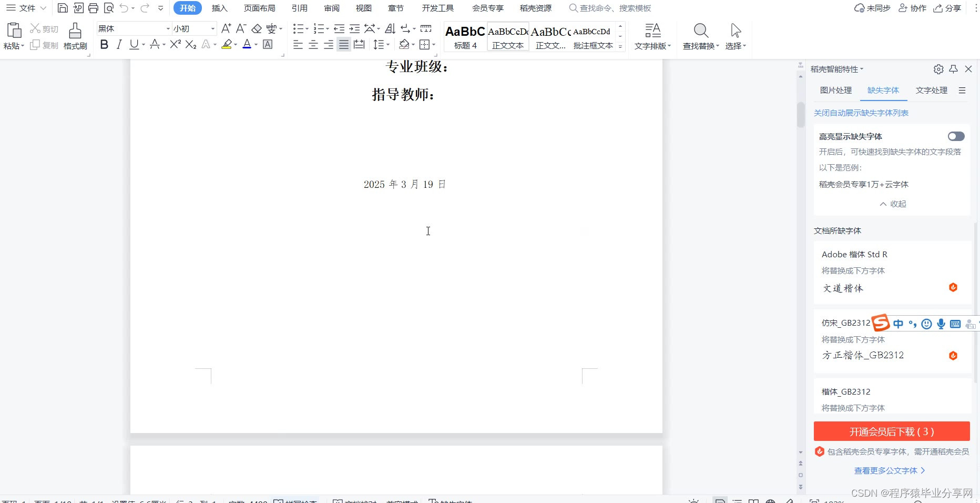Click the 协作 collaborate button

point(912,8)
